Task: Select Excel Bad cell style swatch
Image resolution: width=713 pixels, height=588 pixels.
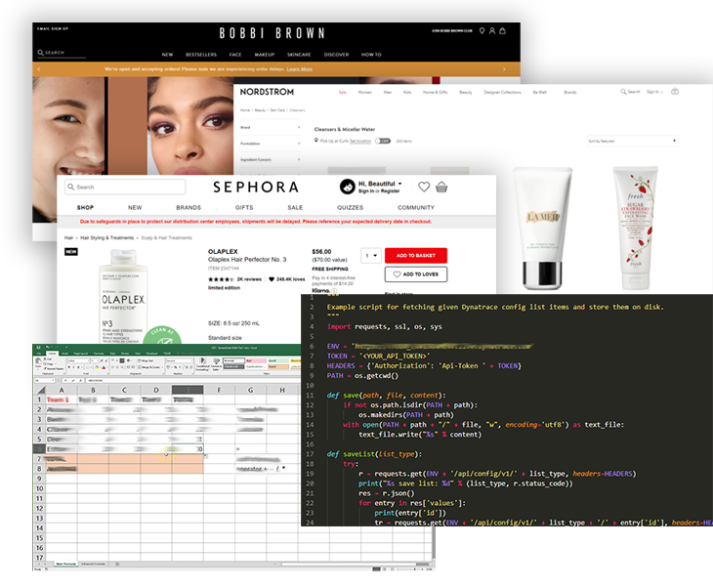Action: 257,360
